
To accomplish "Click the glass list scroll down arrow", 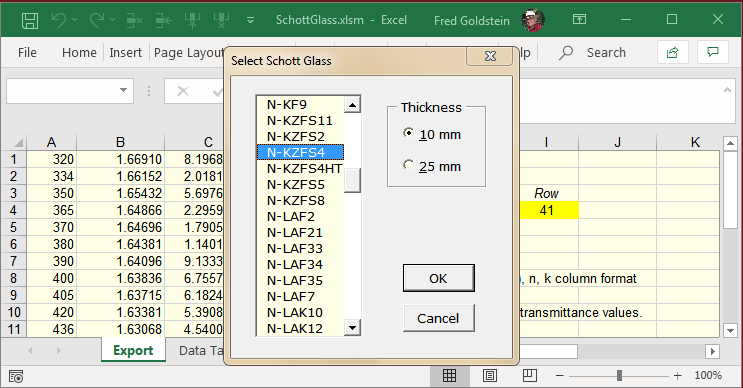I will point(352,327).
